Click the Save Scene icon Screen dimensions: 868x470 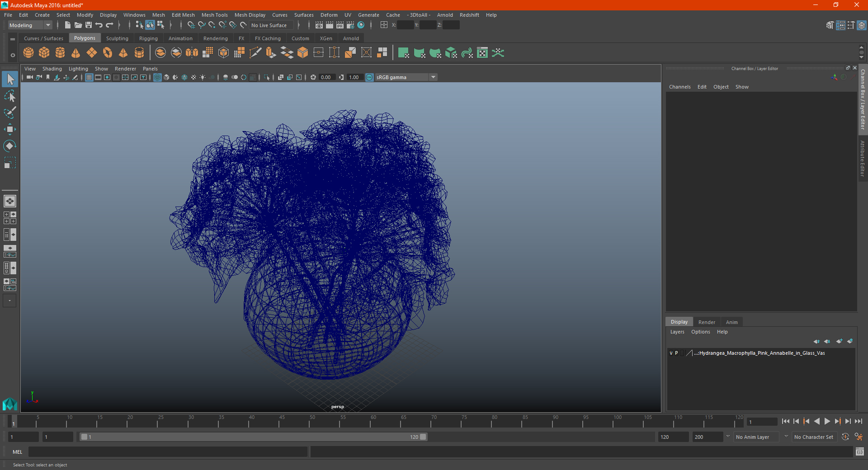coord(89,25)
